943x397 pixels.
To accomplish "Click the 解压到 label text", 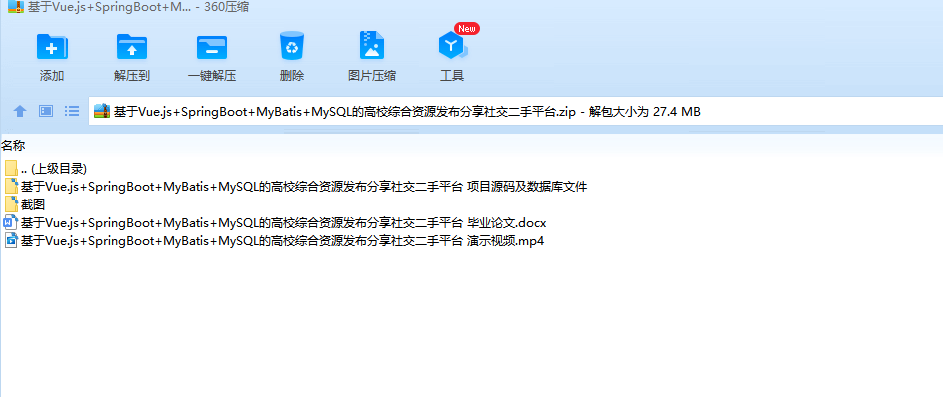I will pos(132,76).
